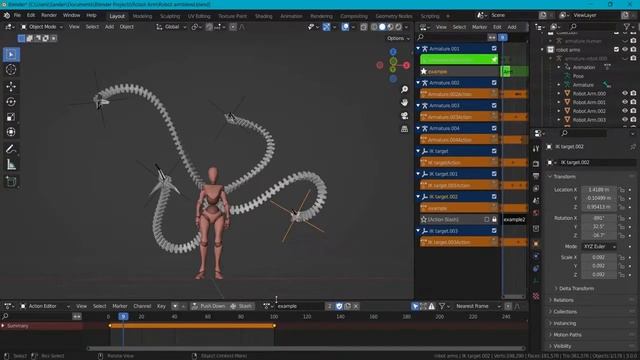
Task: Switch to the Layout workspace tab
Action: point(117,16)
